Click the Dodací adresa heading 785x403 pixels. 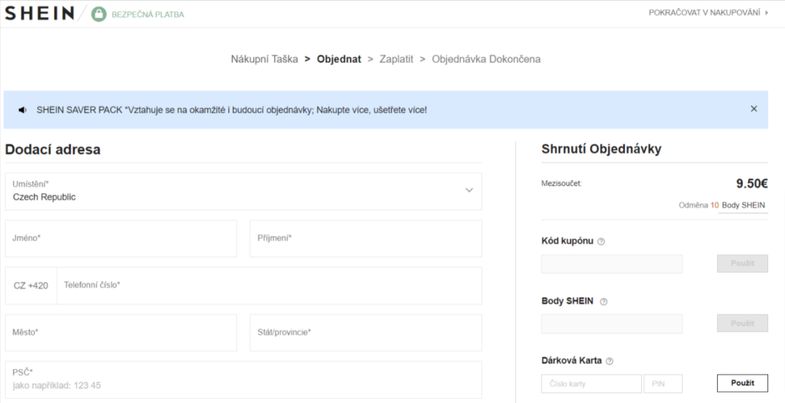click(53, 149)
